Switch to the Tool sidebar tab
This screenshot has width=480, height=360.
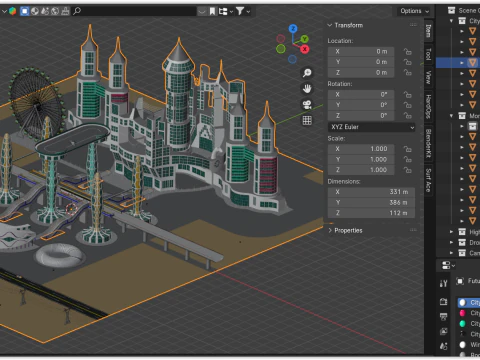[x=428, y=54]
